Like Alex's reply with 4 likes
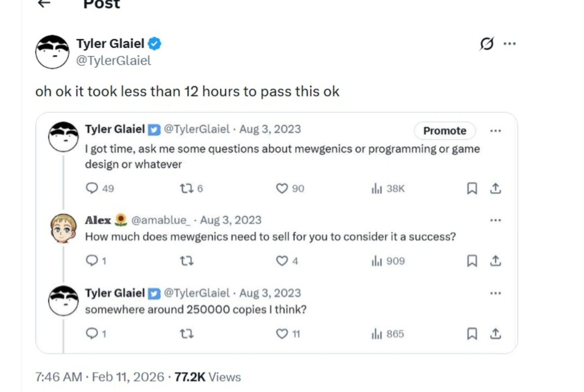The width and height of the screenshot is (584, 392). click(282, 261)
